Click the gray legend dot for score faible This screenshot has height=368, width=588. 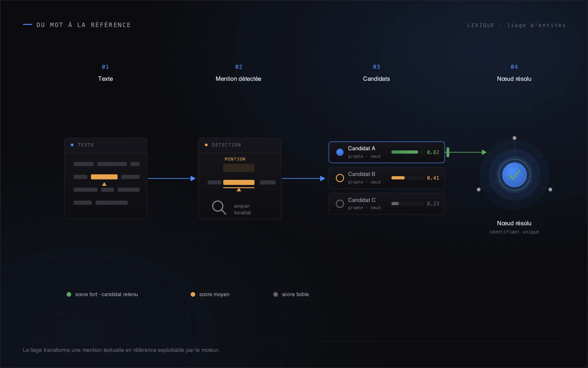[x=276, y=294]
